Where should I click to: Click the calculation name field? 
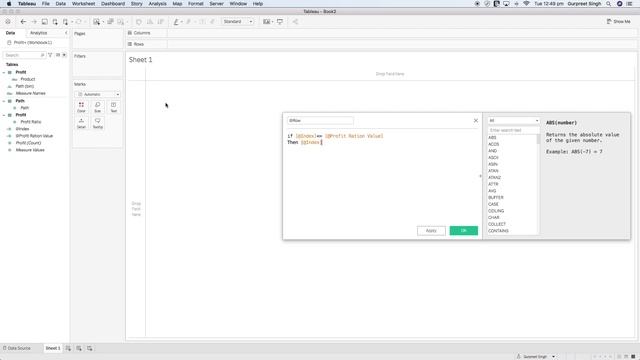tap(320, 120)
